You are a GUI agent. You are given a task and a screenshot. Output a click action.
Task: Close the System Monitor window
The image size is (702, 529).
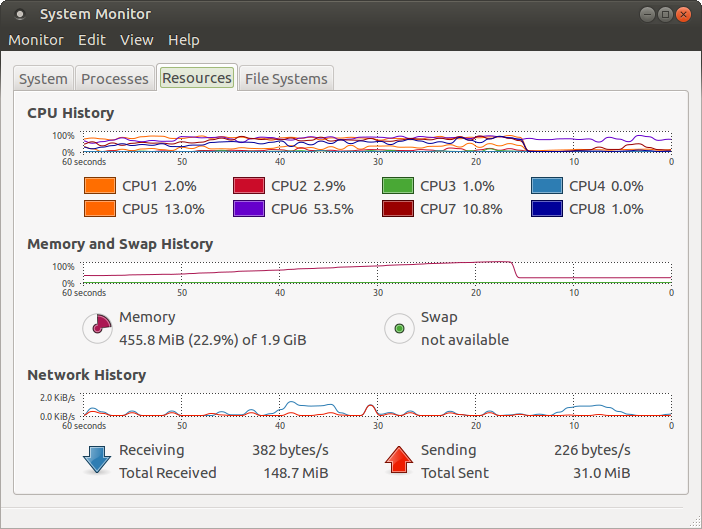point(683,14)
